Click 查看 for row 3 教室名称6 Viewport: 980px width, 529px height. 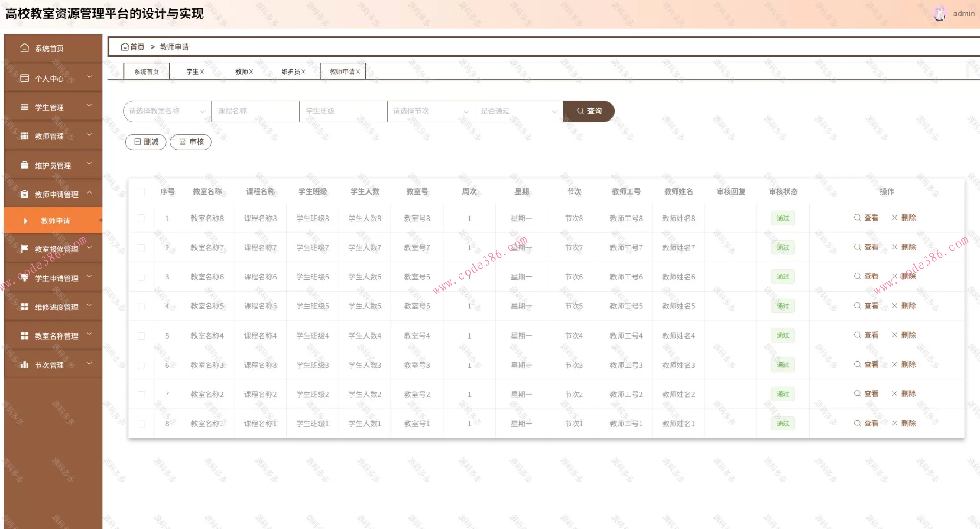[x=866, y=276]
